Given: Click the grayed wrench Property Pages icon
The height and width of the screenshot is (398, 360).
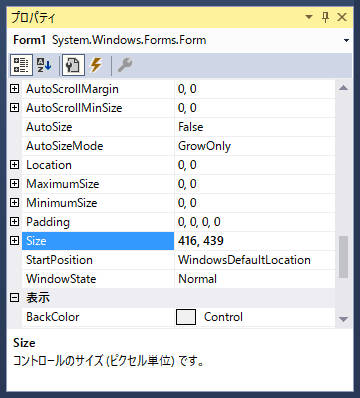Looking at the screenshot, I should pos(125,65).
